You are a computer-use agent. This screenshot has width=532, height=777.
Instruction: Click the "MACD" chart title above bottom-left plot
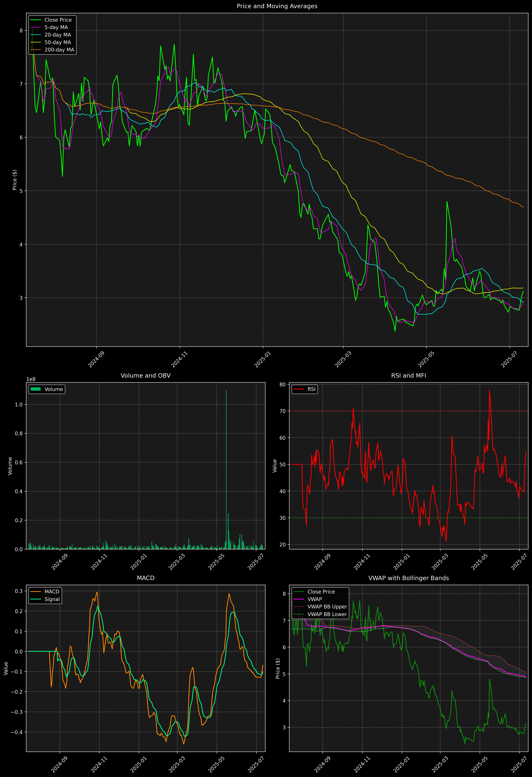(145, 578)
